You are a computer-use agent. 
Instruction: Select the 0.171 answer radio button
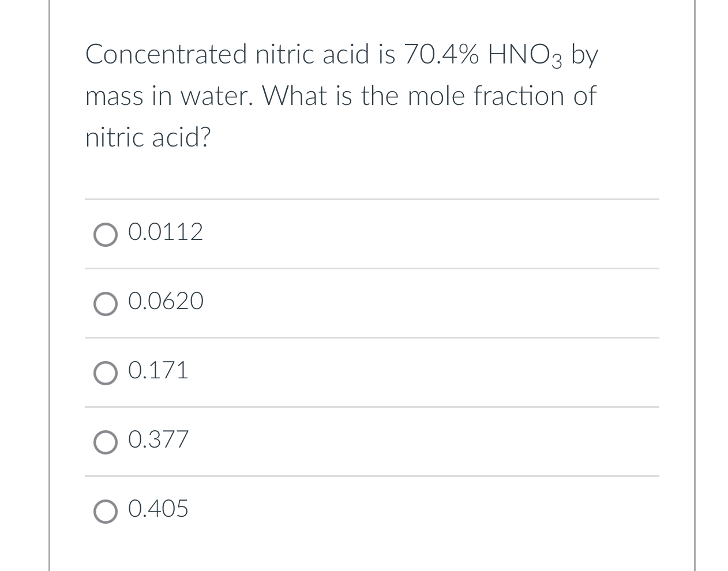click(106, 373)
